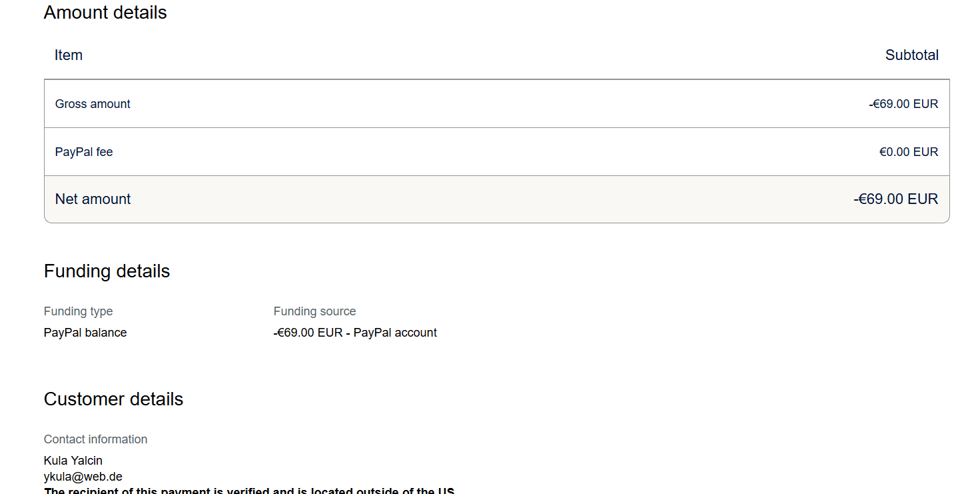Viewport: 980px width, 494px height.
Task: Click the PayPal fee table row
Action: coord(497,152)
